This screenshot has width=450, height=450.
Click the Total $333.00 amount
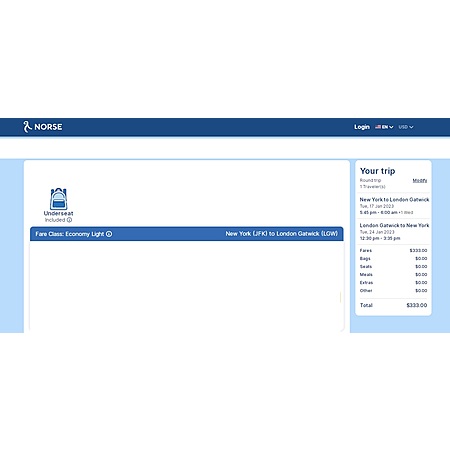417,305
